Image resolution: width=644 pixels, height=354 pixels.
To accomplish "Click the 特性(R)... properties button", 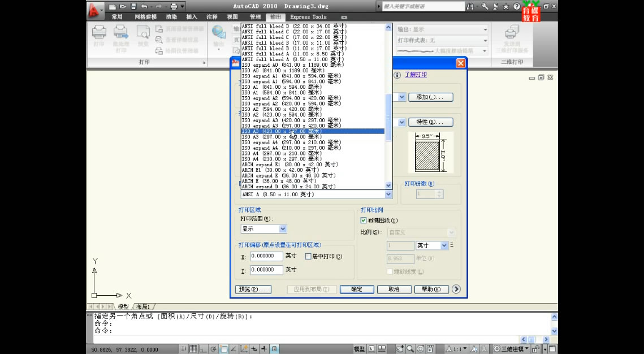I will [x=431, y=122].
